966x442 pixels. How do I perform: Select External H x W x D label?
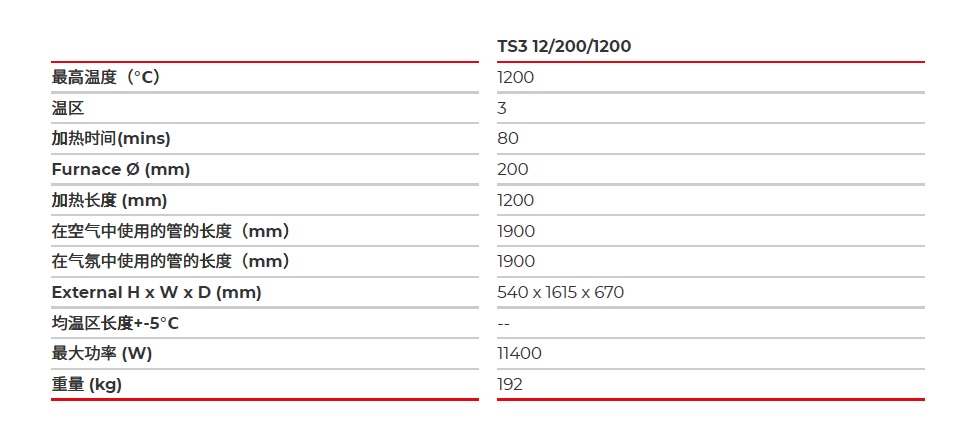pos(156,292)
